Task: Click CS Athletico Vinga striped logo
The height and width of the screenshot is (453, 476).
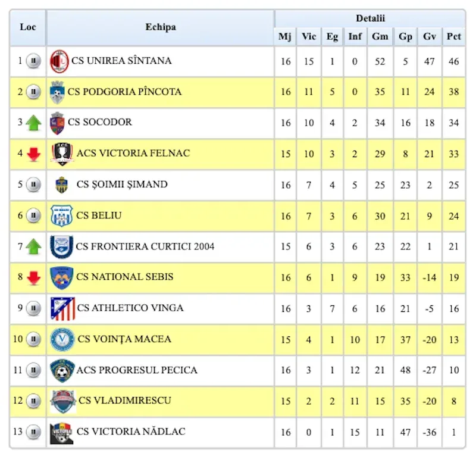Action: [62, 308]
